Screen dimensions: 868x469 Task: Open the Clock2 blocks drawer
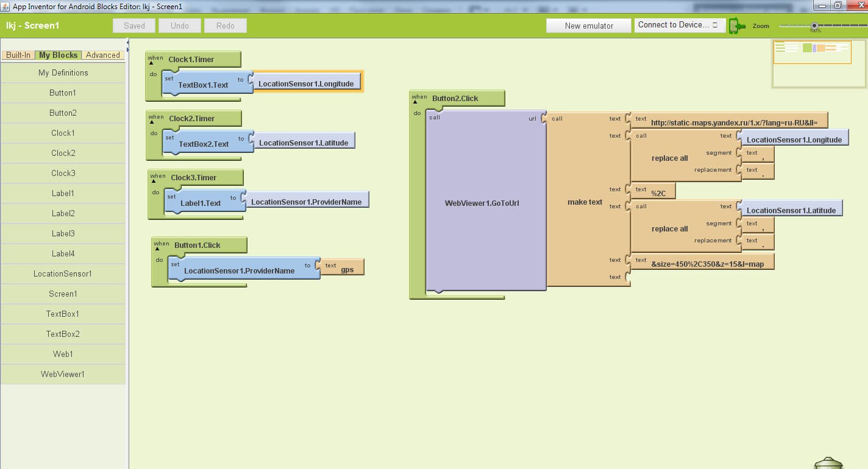tap(63, 153)
